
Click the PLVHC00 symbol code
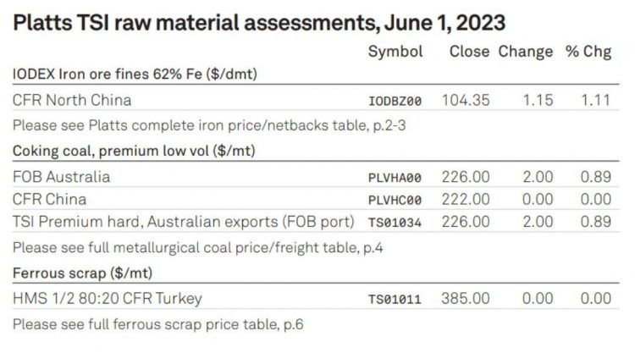[395, 201]
